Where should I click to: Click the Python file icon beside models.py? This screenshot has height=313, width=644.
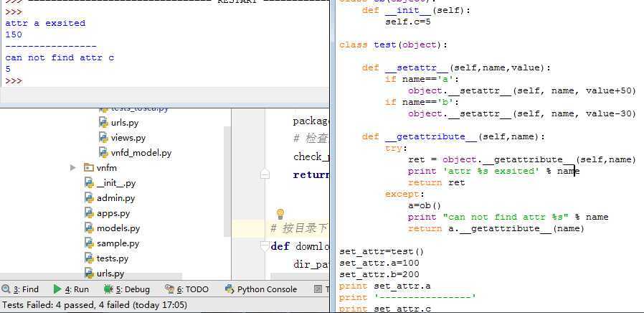[x=89, y=228]
